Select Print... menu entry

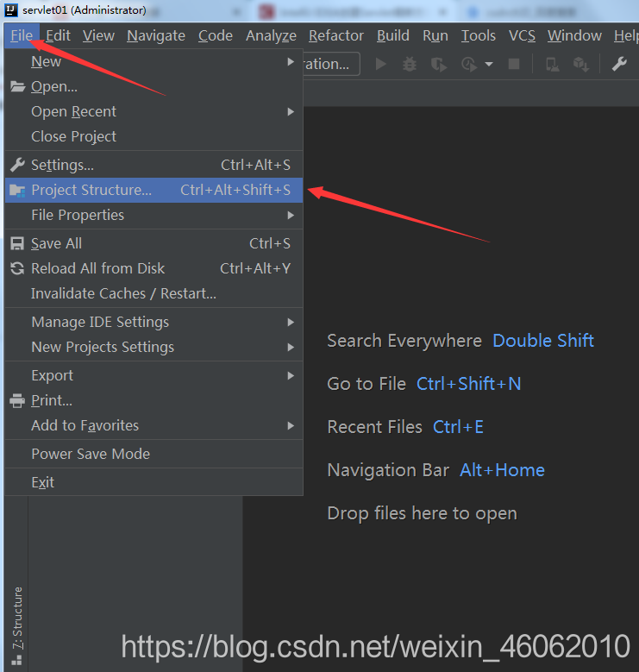[153, 401]
